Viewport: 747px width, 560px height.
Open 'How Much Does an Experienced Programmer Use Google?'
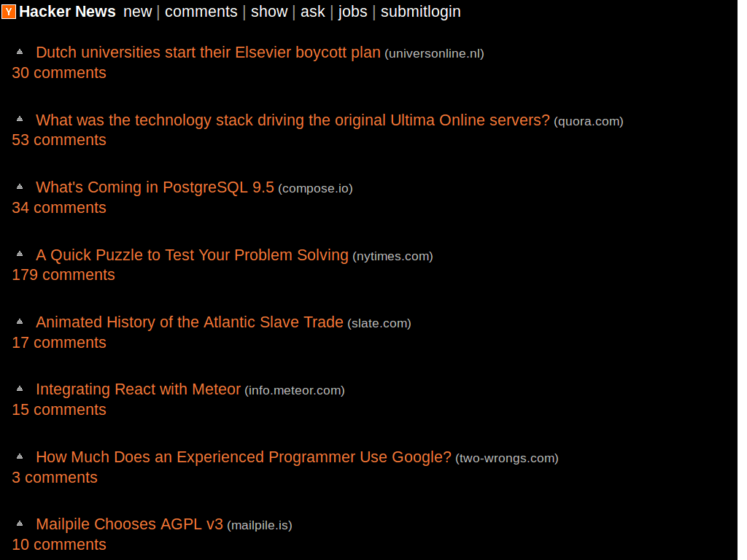244,456
